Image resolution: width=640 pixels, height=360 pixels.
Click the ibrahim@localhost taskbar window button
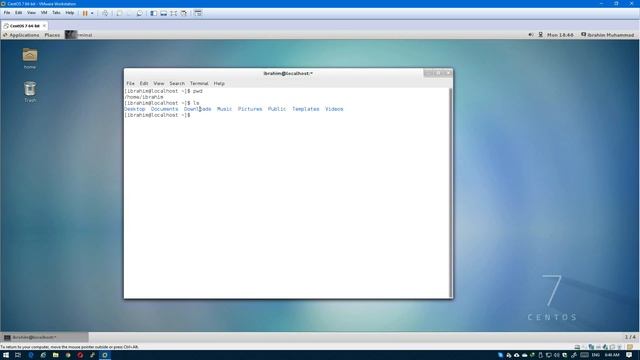click(44, 337)
